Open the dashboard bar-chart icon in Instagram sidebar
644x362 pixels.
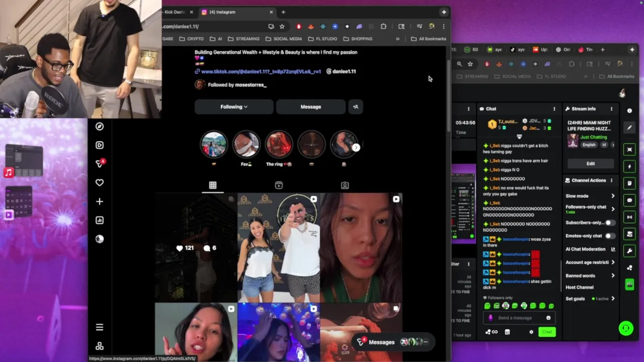point(100,220)
